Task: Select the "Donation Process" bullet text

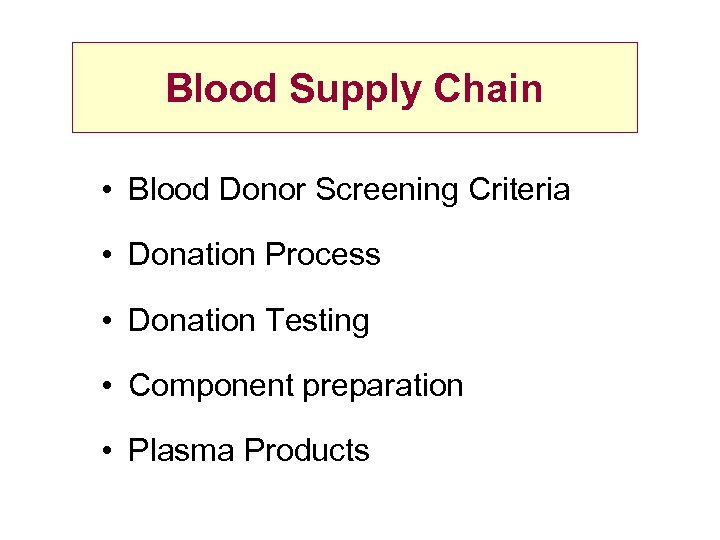Action: (x=254, y=255)
